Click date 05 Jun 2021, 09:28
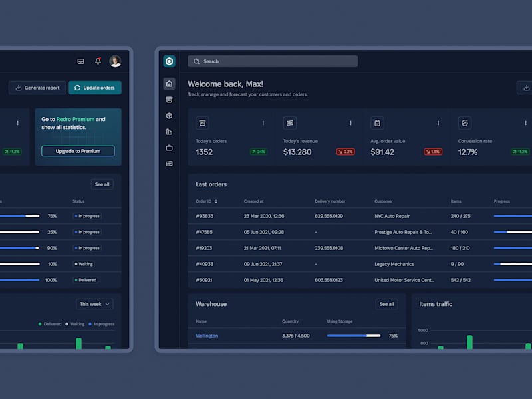The image size is (532, 399). (263, 232)
